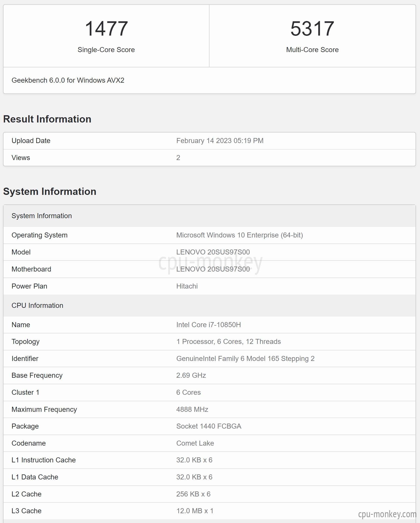Select the 256 KB x 6 value
The image size is (420, 523).
(193, 494)
